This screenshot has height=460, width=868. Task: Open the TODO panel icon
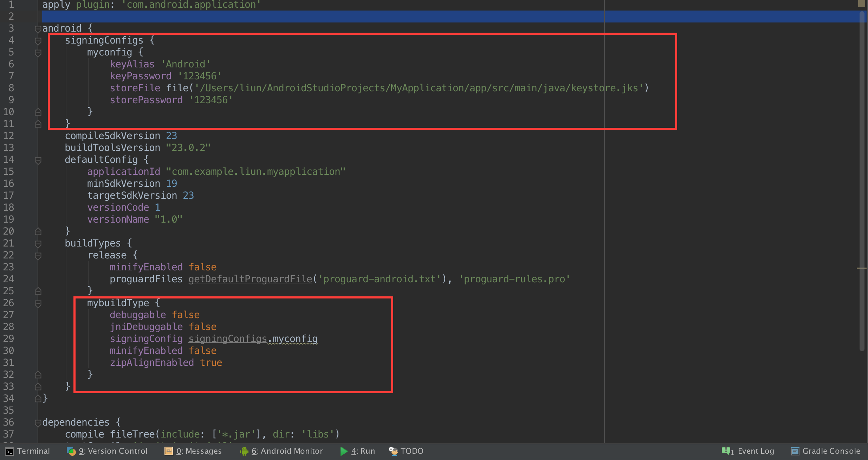pos(393,451)
